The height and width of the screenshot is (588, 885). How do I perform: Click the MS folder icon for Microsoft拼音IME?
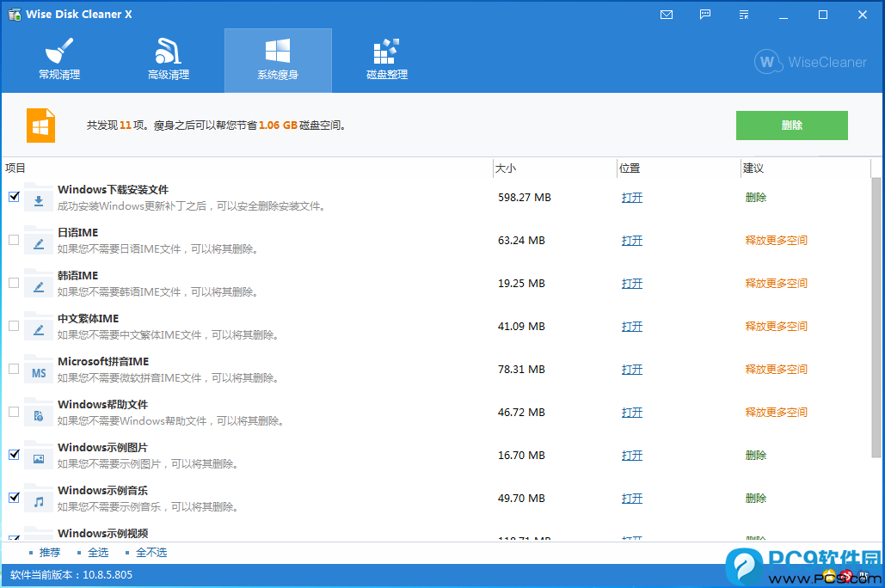39,370
